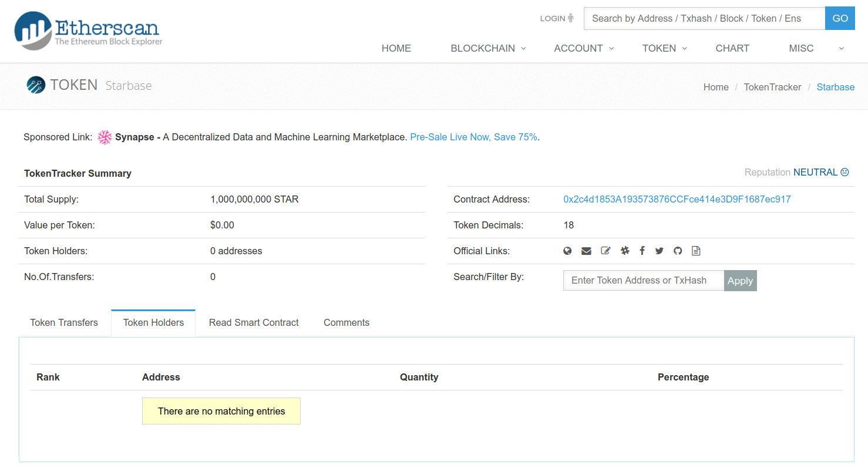Click the login person icon

point(571,18)
